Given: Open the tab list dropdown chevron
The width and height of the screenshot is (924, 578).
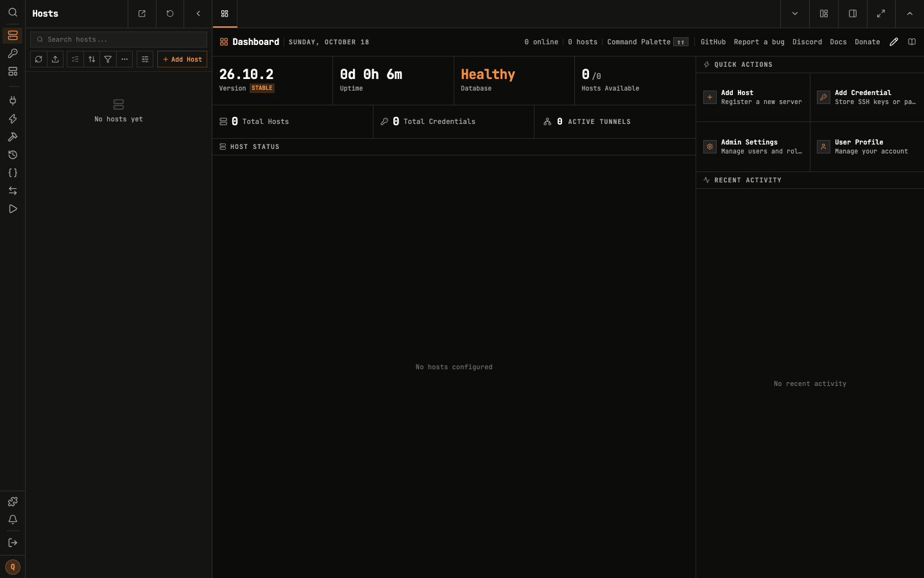Looking at the screenshot, I should point(795,13).
